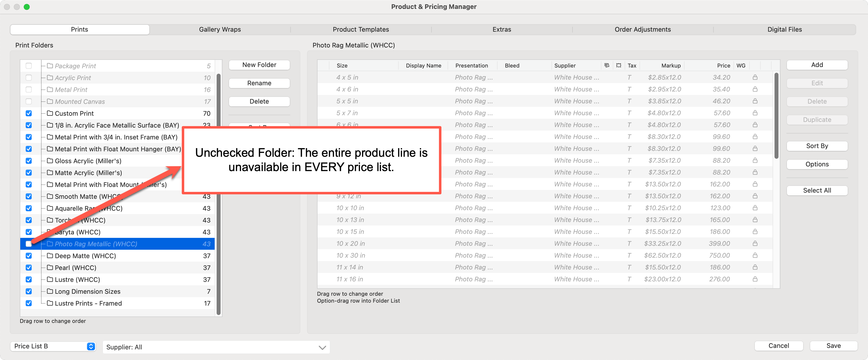Open the Price List B selector
The height and width of the screenshot is (360, 868).
(x=53, y=346)
